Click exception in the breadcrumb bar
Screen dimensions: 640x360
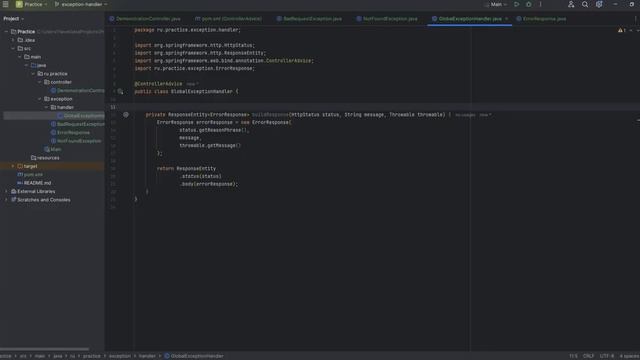click(120, 356)
